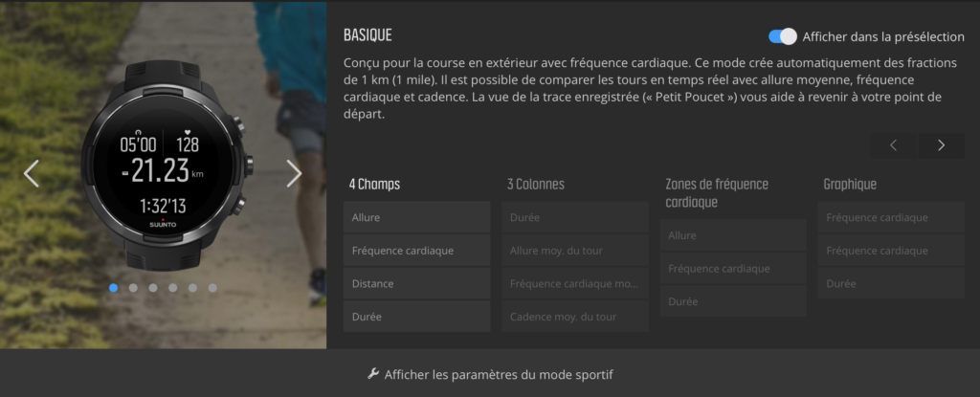Open Cadence moy. du tour field
The width and height of the screenshot is (980, 397).
[x=575, y=317]
